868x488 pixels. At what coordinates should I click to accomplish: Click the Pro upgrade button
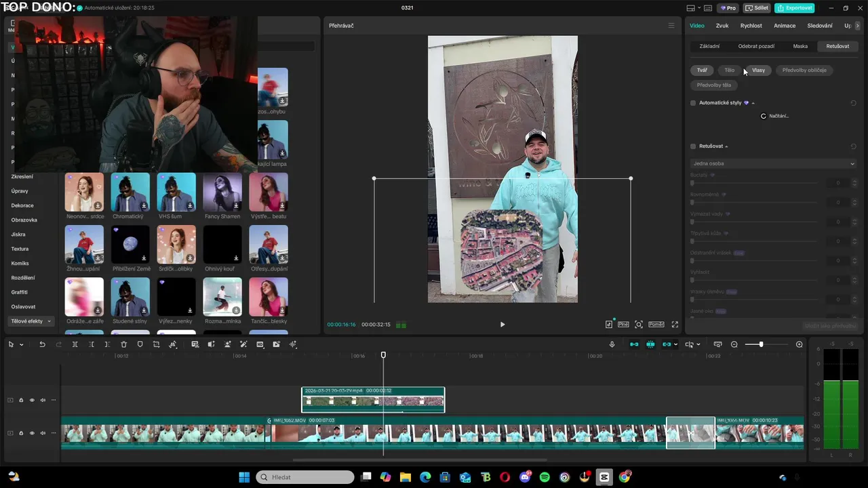click(729, 8)
